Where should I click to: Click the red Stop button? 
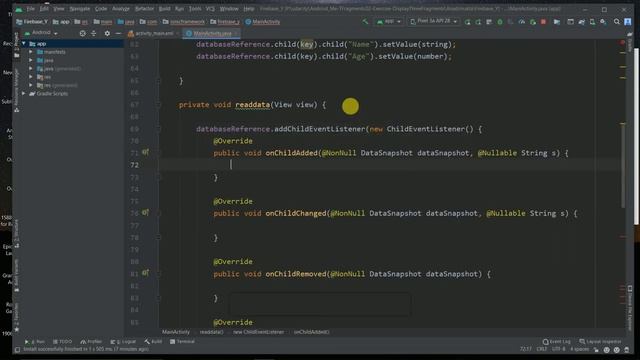coord(543,22)
